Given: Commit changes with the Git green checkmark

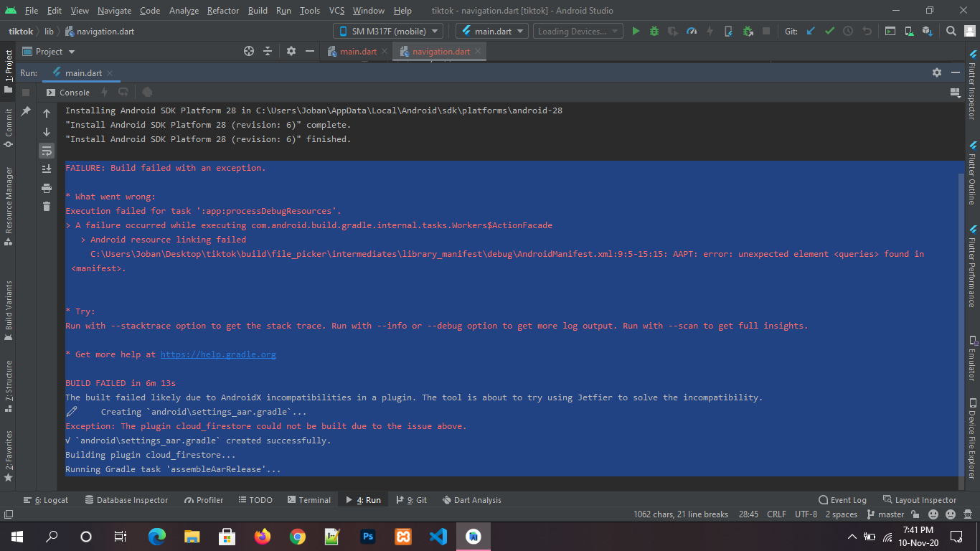Looking at the screenshot, I should [829, 31].
